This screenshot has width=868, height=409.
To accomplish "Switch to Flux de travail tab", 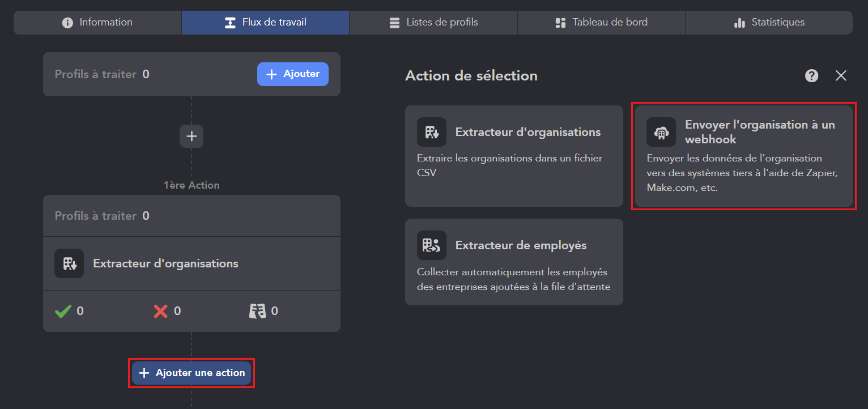I will point(265,23).
